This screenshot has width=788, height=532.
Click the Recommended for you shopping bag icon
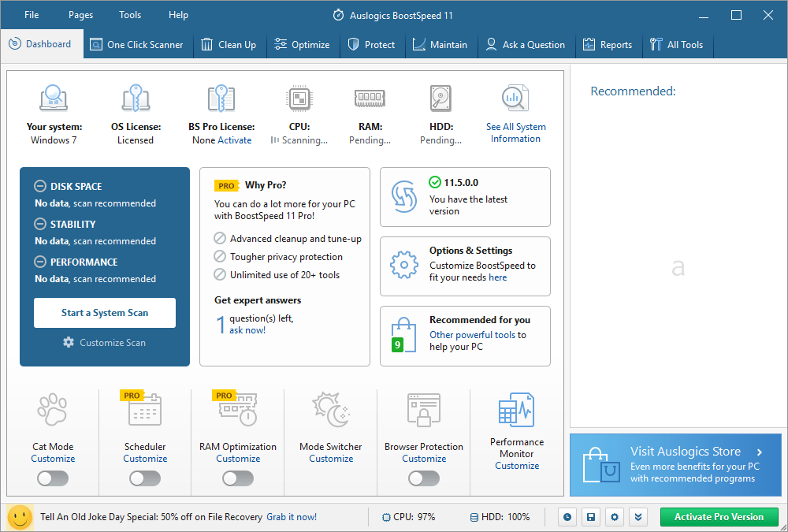tap(404, 336)
